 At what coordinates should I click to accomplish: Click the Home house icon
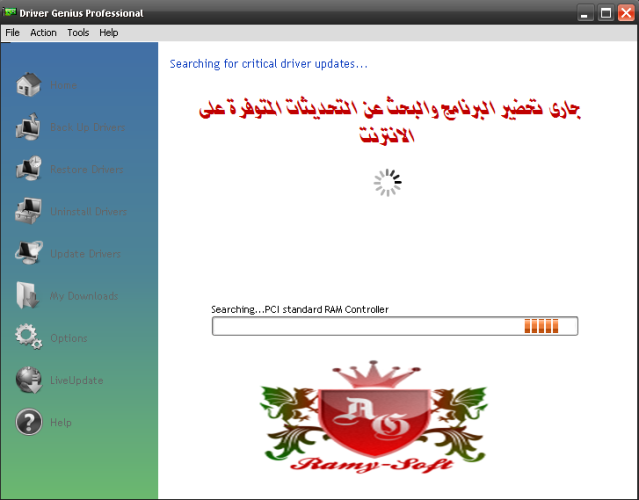(x=29, y=85)
